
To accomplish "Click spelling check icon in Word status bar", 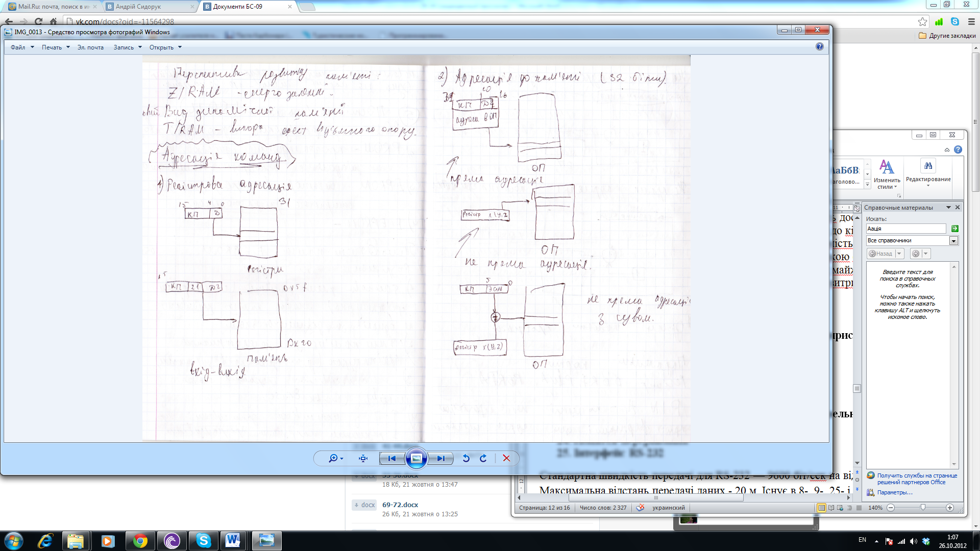I will point(640,508).
